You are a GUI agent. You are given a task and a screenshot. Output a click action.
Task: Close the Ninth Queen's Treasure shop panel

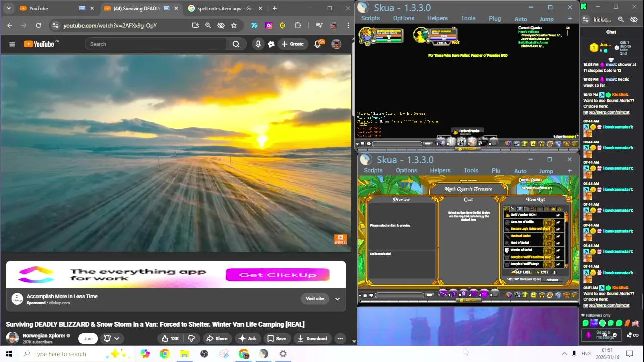[569, 199]
